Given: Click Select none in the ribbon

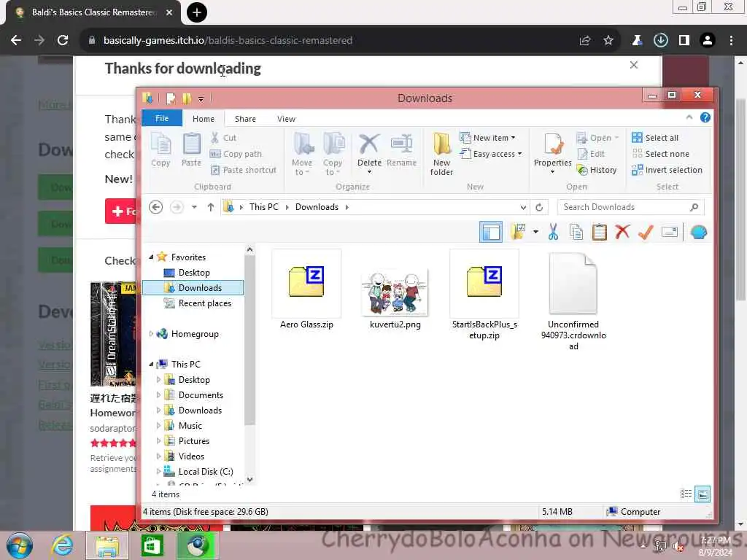Looking at the screenshot, I should [x=660, y=154].
